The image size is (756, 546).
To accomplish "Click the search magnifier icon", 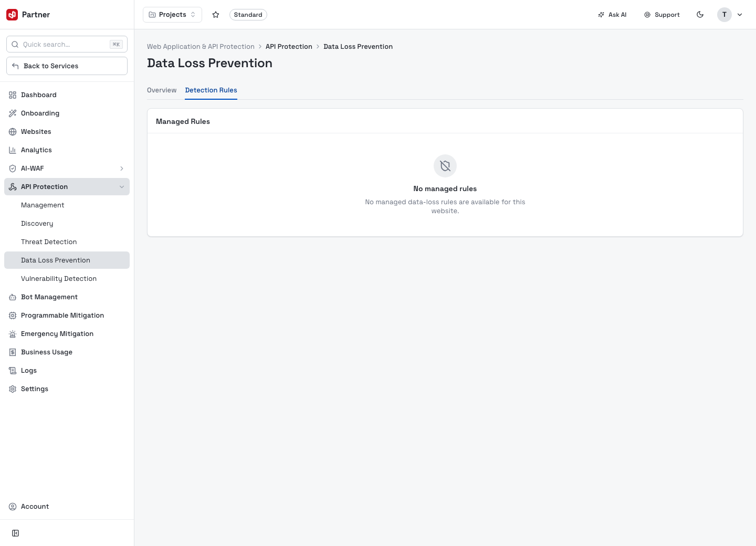I will point(15,45).
